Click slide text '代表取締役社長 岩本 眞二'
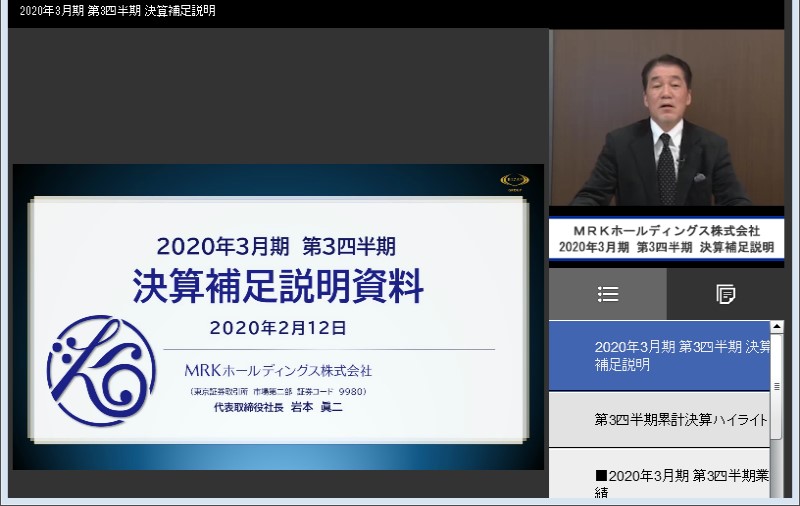The height and width of the screenshot is (506, 800). click(278, 407)
